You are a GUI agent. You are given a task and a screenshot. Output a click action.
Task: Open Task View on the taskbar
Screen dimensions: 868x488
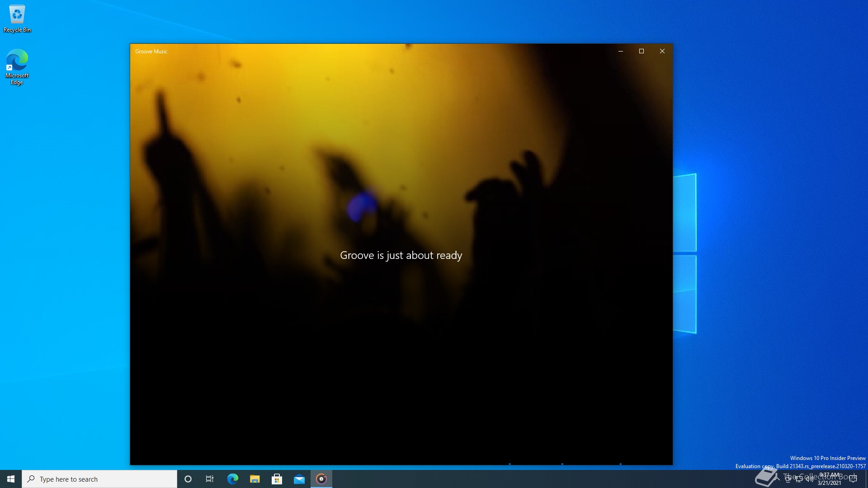pyautogui.click(x=210, y=479)
